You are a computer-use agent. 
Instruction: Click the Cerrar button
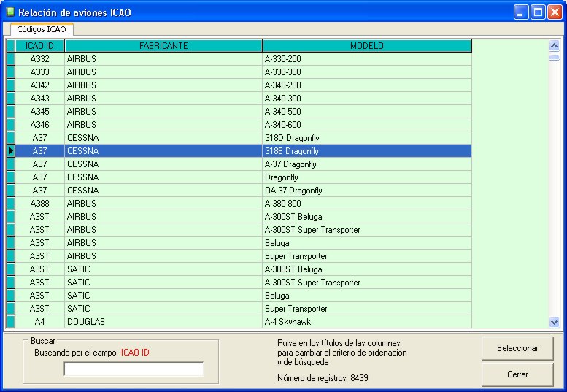[x=517, y=374]
